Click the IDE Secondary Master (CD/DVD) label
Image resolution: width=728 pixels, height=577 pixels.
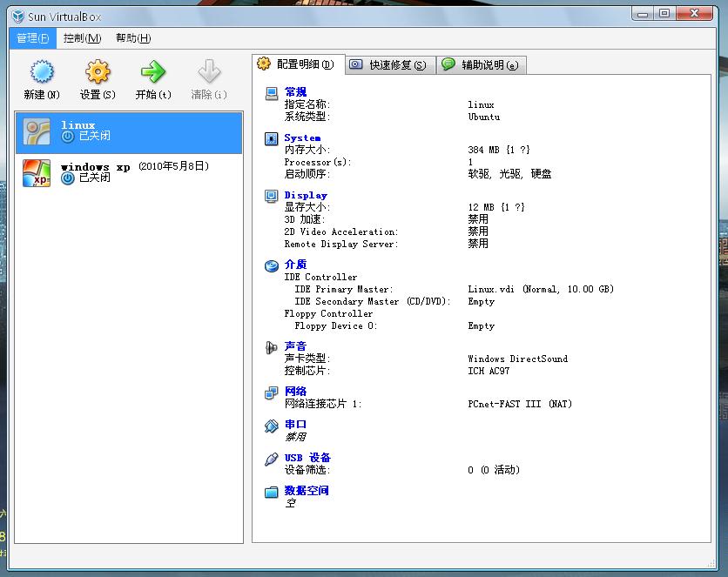pyautogui.click(x=373, y=301)
